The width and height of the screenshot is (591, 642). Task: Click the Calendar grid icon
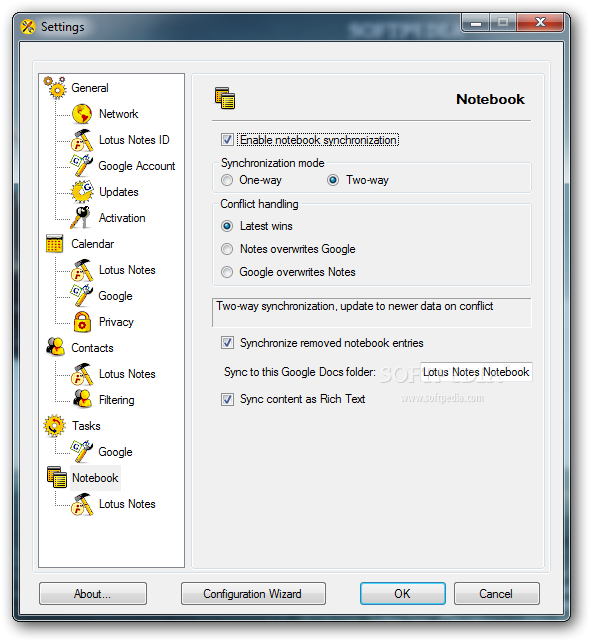[54, 244]
